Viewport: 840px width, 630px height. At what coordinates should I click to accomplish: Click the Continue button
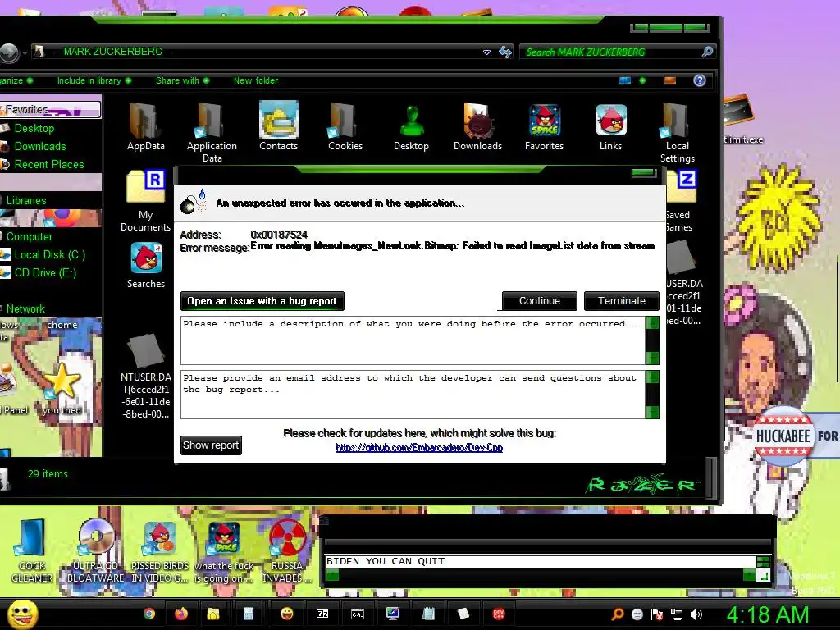coord(540,301)
